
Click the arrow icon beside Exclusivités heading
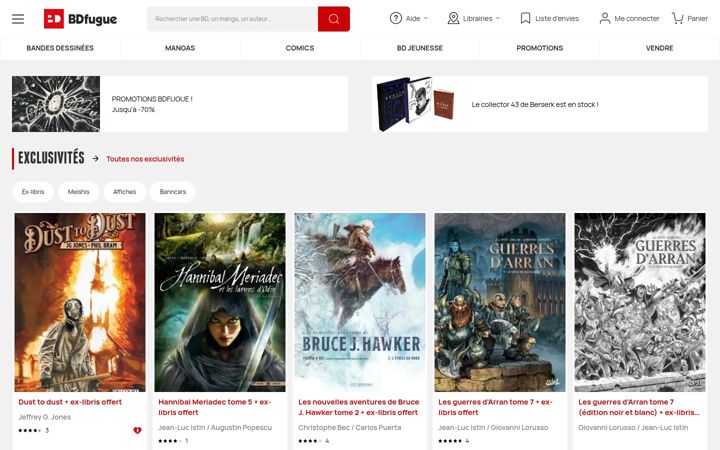pos(96,158)
